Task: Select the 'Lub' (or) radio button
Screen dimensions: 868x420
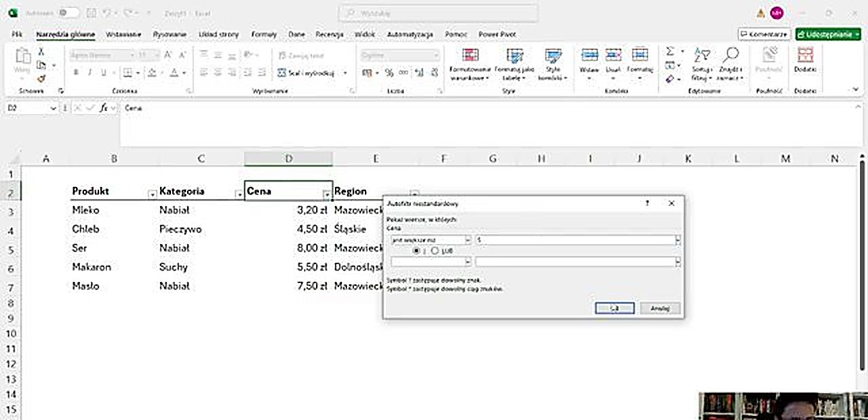Action: tap(435, 251)
